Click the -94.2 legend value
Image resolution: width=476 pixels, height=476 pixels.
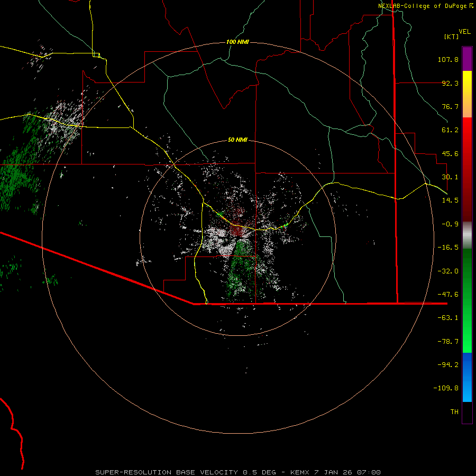[448, 364]
